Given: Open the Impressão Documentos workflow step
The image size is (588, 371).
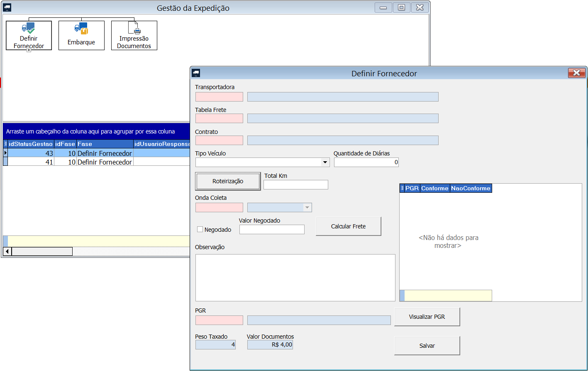Looking at the screenshot, I should click(x=134, y=36).
